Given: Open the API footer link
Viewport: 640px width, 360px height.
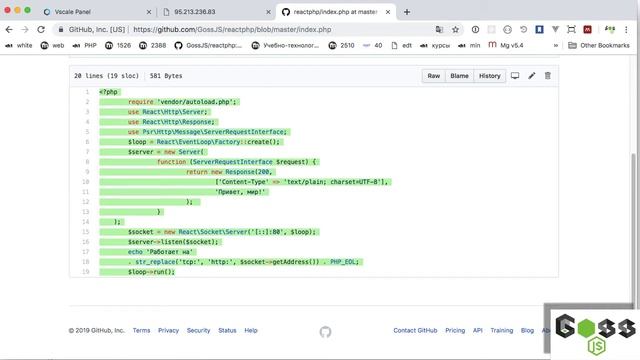Looking at the screenshot, I should coord(478,330).
